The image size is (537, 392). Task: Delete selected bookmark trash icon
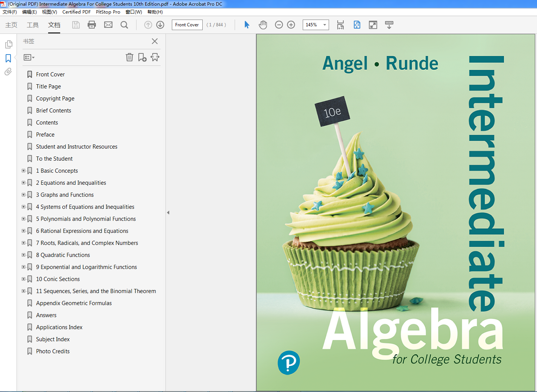point(129,57)
